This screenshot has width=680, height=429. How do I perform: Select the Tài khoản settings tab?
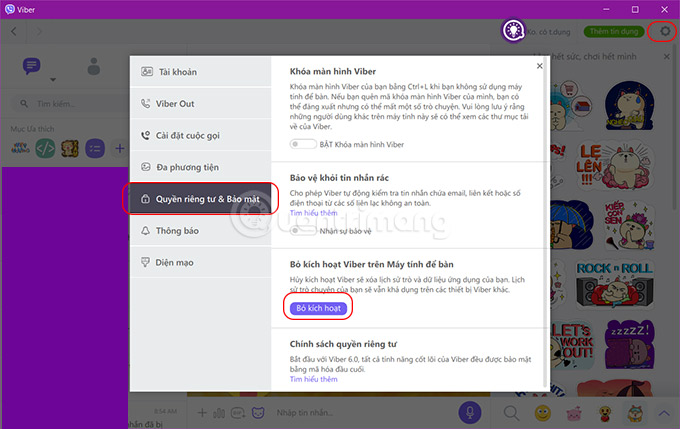[201, 72]
